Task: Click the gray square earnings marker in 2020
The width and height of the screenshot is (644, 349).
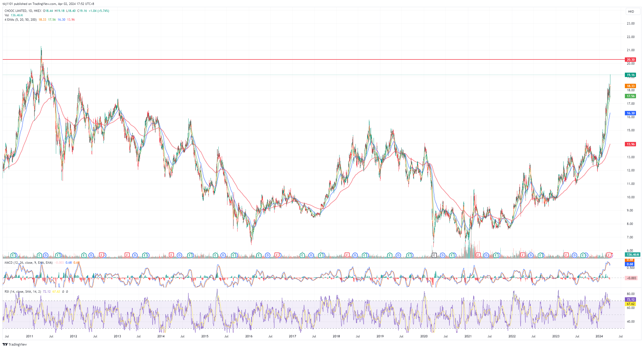Action: click(x=434, y=255)
